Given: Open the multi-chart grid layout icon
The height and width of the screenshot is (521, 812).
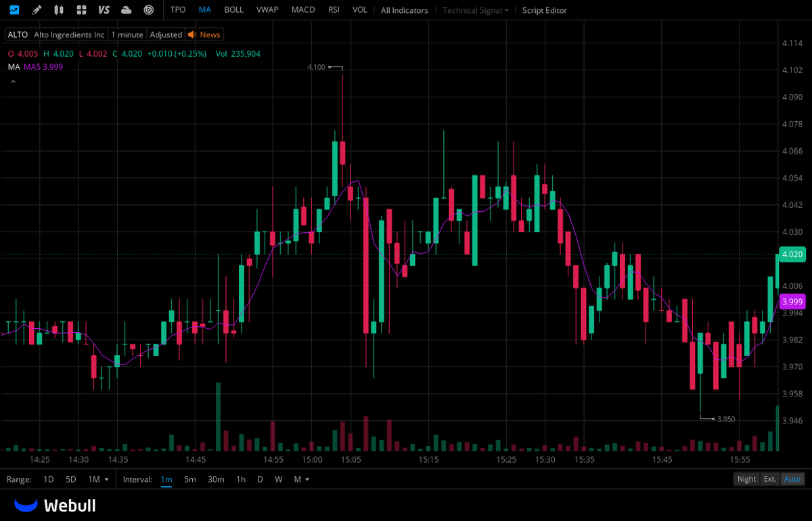Looking at the screenshot, I should (81, 10).
